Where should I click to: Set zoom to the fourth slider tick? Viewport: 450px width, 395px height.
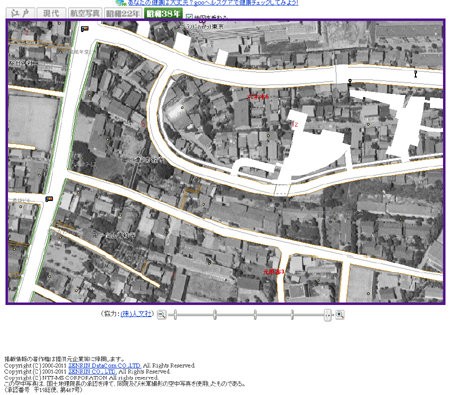click(x=292, y=315)
